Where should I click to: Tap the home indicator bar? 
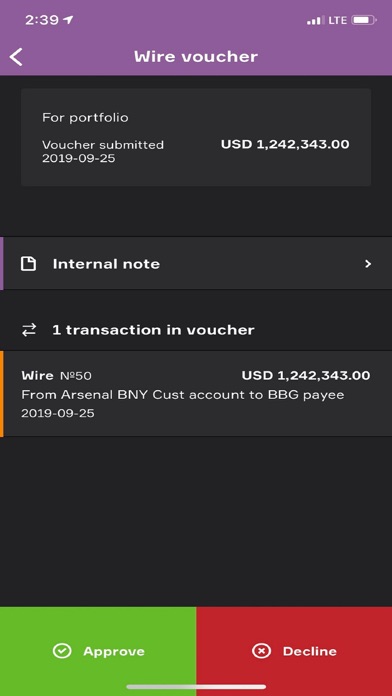coord(196,687)
